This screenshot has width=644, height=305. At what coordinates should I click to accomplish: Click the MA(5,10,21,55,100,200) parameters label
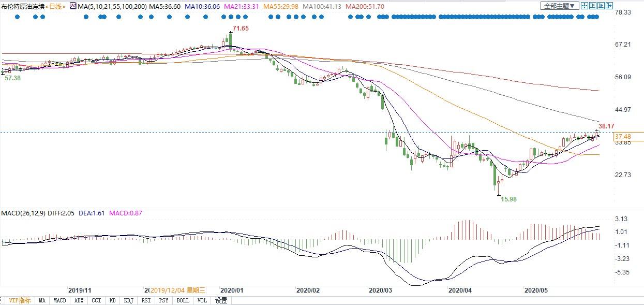click(112, 7)
